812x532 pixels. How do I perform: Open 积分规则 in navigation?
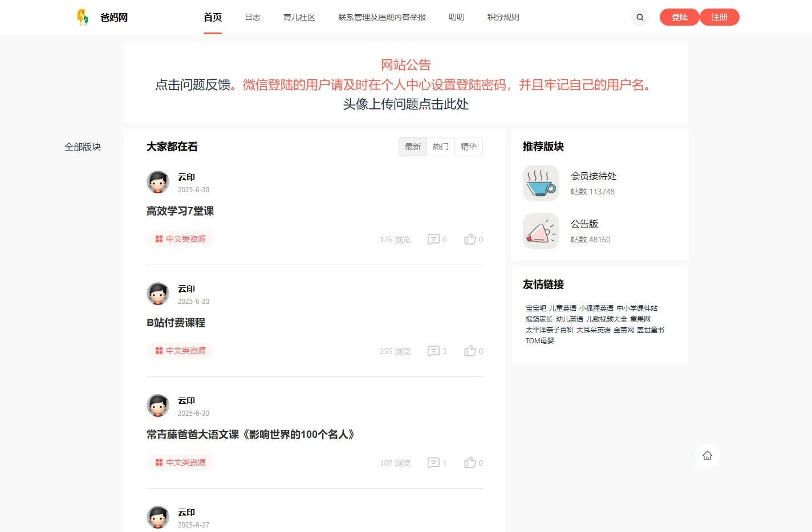504,17
